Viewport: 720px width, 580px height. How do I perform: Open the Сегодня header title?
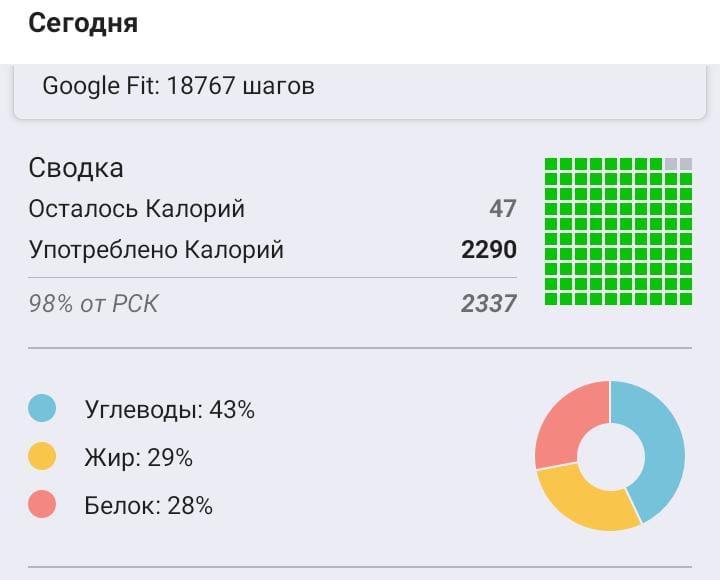click(x=83, y=24)
